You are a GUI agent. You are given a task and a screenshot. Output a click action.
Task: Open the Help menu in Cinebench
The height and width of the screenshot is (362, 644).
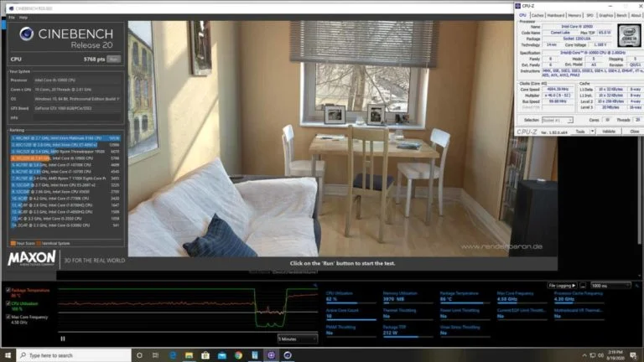click(23, 18)
